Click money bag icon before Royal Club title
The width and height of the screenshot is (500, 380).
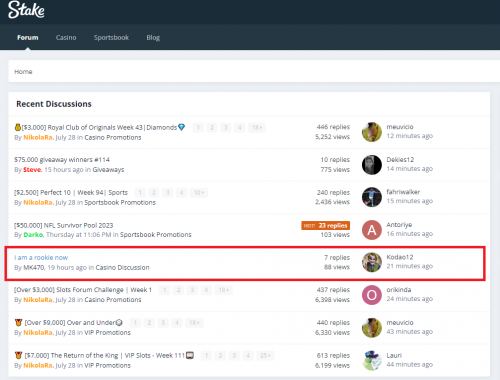[18, 127]
